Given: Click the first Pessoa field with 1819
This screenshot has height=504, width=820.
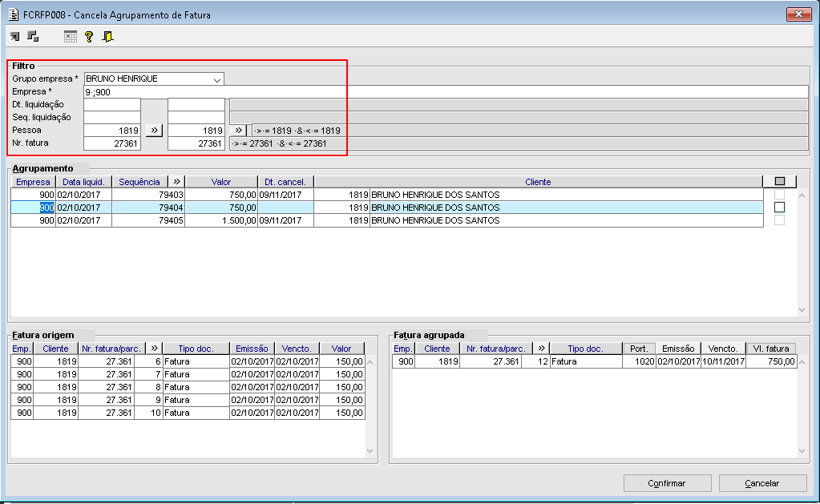Looking at the screenshot, I should pyautogui.click(x=112, y=130).
